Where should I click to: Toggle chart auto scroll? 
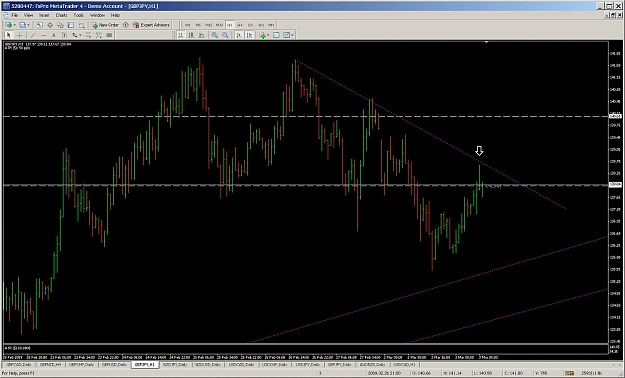[x=239, y=35]
